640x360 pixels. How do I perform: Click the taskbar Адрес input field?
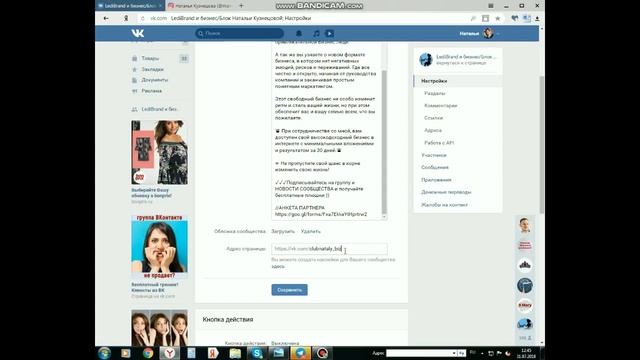421,353
